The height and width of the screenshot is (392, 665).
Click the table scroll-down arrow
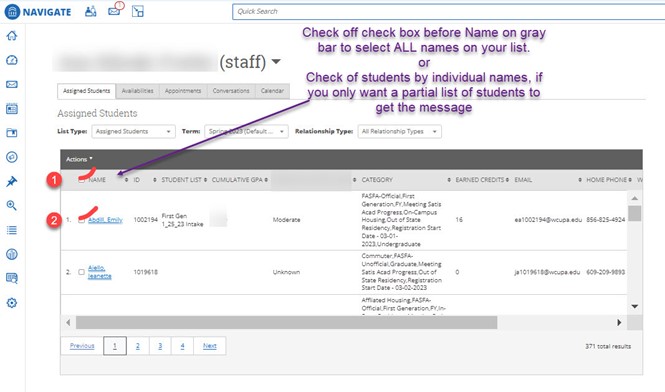click(x=634, y=306)
